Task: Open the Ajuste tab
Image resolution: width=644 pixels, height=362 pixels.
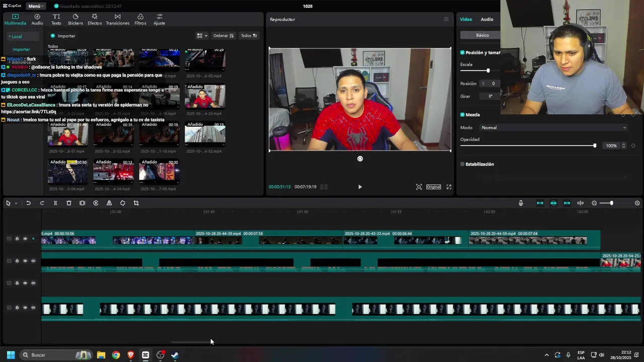Action: (x=159, y=20)
